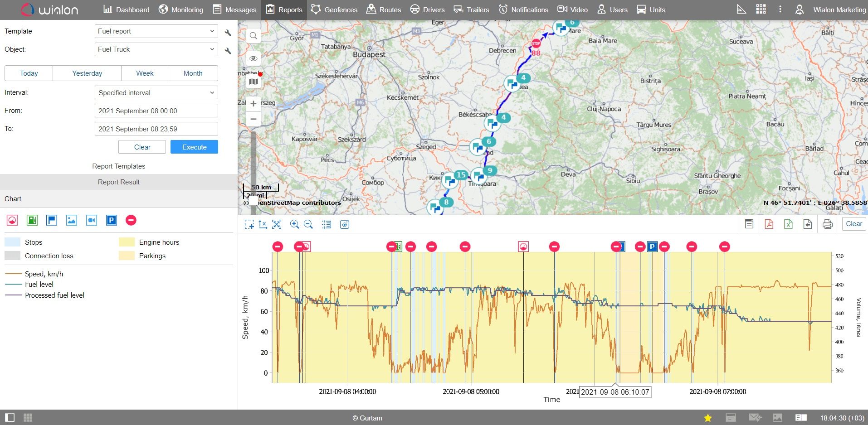The height and width of the screenshot is (425, 868).
Task: Select the Yesterday interval button
Action: point(87,73)
